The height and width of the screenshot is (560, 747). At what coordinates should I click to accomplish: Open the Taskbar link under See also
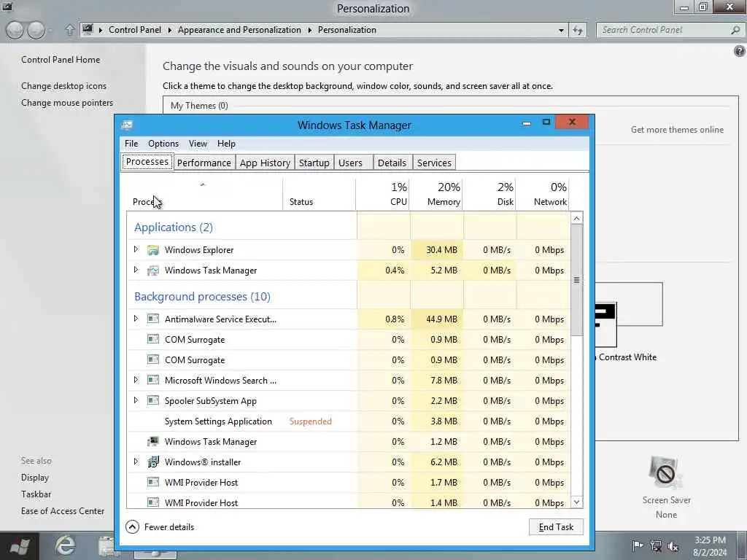[x=36, y=494]
